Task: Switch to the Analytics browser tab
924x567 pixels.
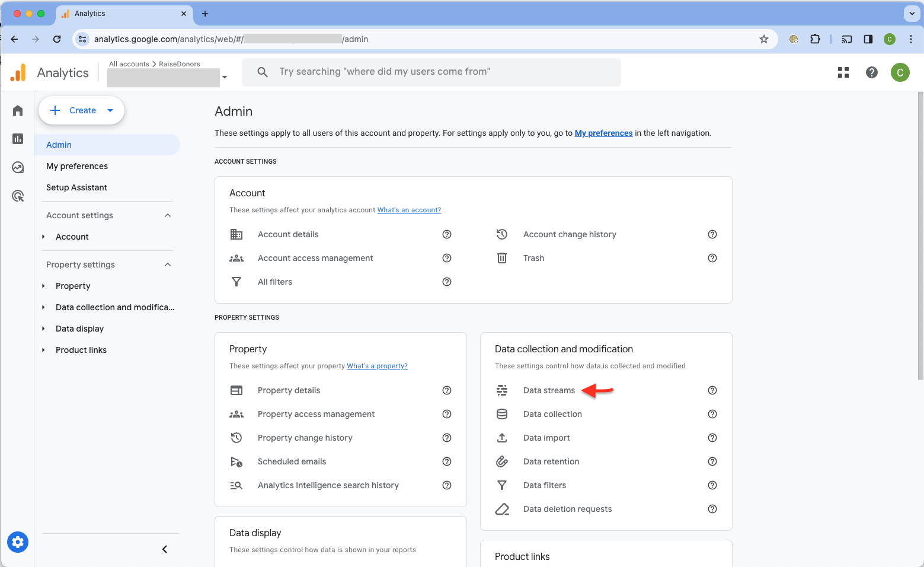Action: coord(119,13)
